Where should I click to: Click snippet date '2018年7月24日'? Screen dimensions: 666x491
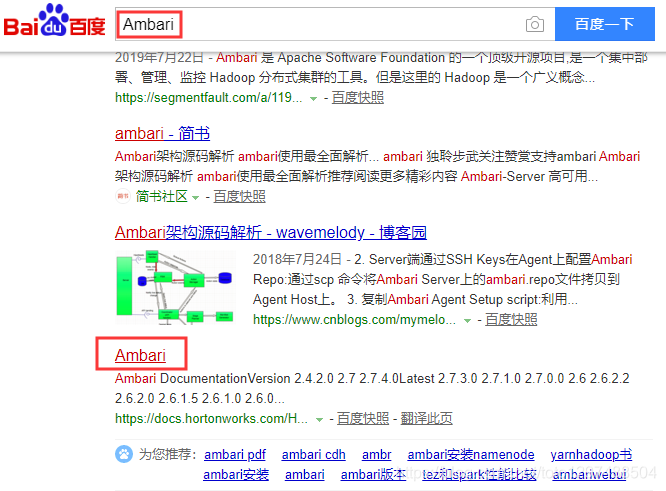pyautogui.click(x=297, y=259)
